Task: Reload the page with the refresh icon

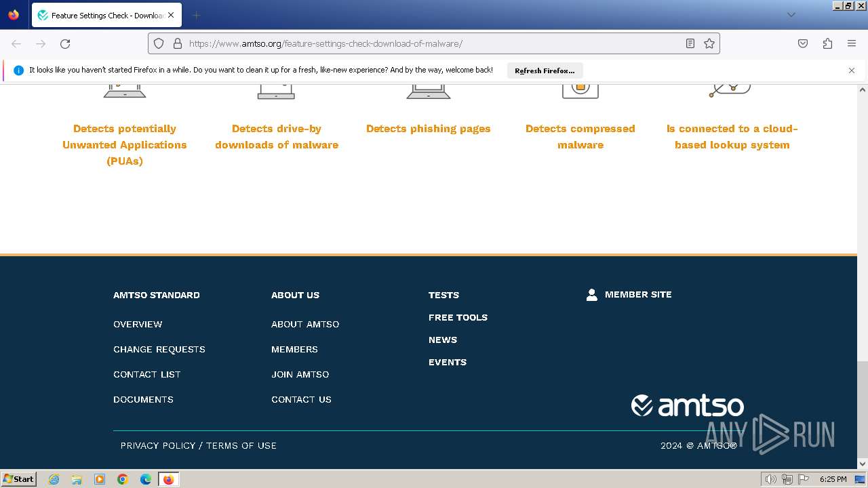Action: click(65, 43)
